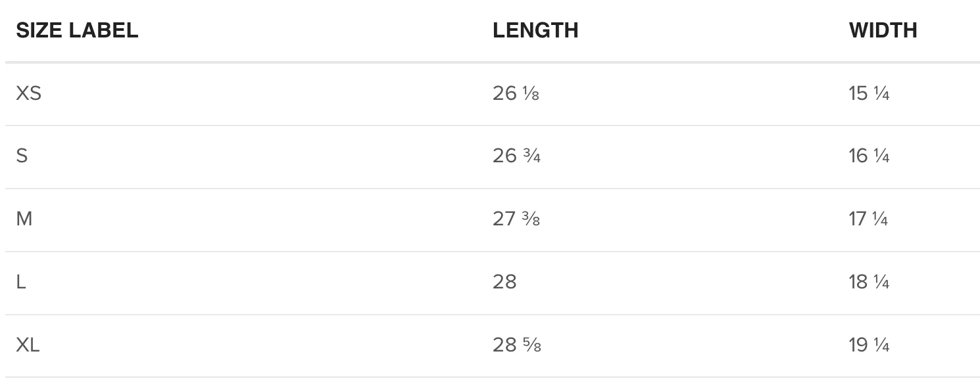Click the divider line between L and XL rows
The height and width of the screenshot is (385, 980).
490,315
